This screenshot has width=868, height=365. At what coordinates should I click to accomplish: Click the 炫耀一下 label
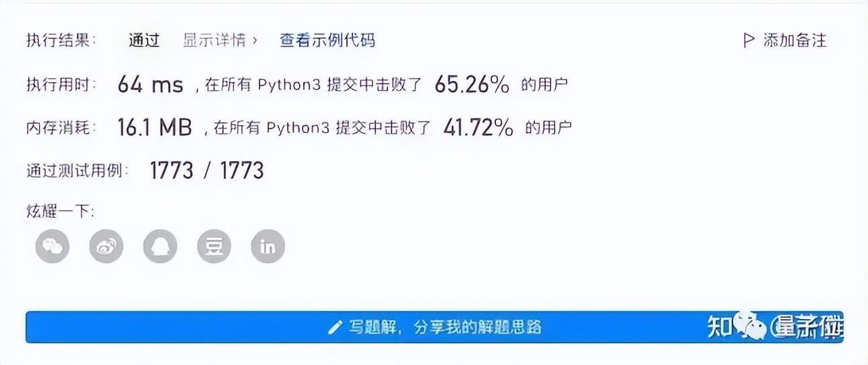pyautogui.click(x=61, y=211)
